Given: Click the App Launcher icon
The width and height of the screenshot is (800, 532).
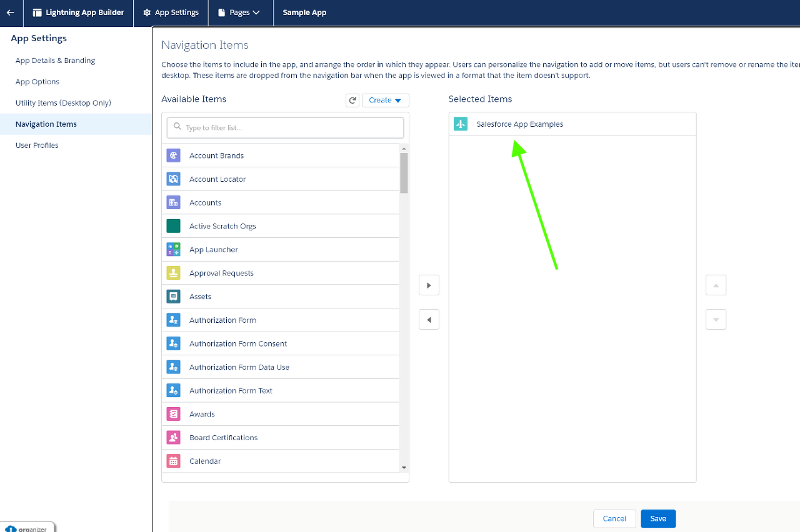Looking at the screenshot, I should pyautogui.click(x=174, y=250).
